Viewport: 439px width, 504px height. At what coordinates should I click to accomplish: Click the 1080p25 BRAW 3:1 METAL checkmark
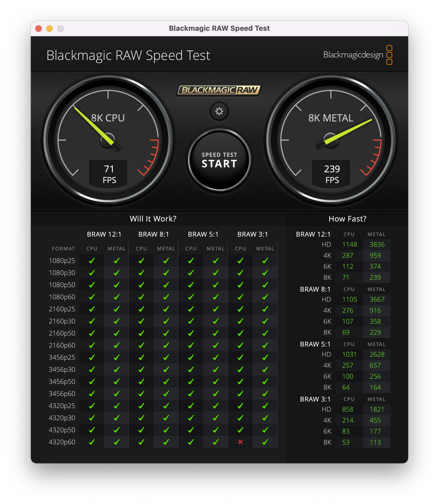tap(265, 261)
